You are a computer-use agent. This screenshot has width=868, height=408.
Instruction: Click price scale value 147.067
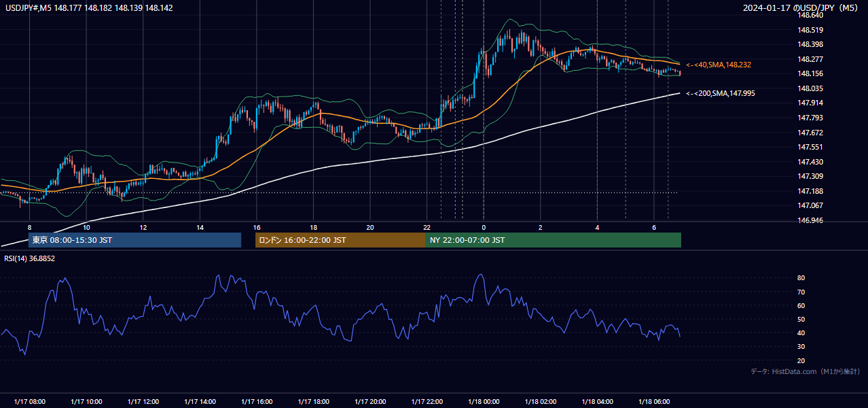pos(810,205)
